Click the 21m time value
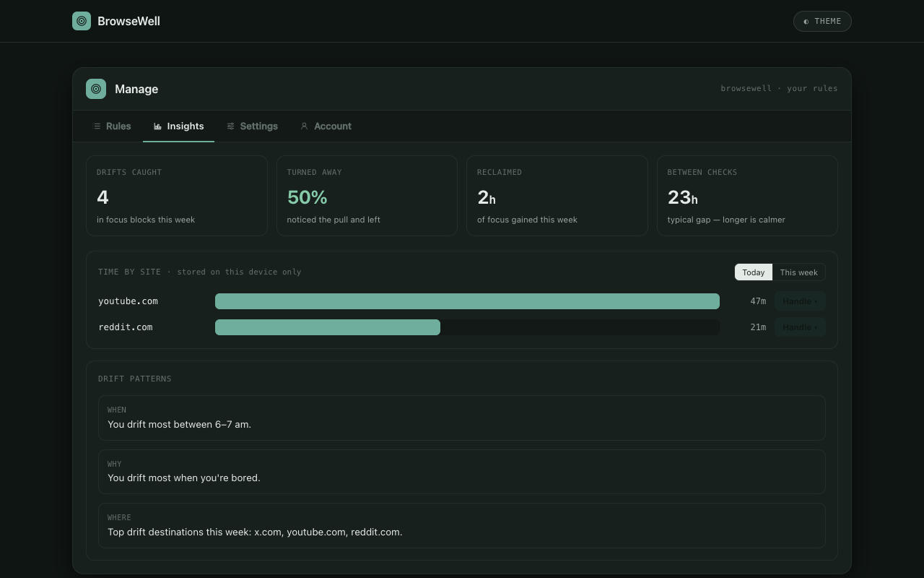This screenshot has height=578, width=924. (x=758, y=327)
